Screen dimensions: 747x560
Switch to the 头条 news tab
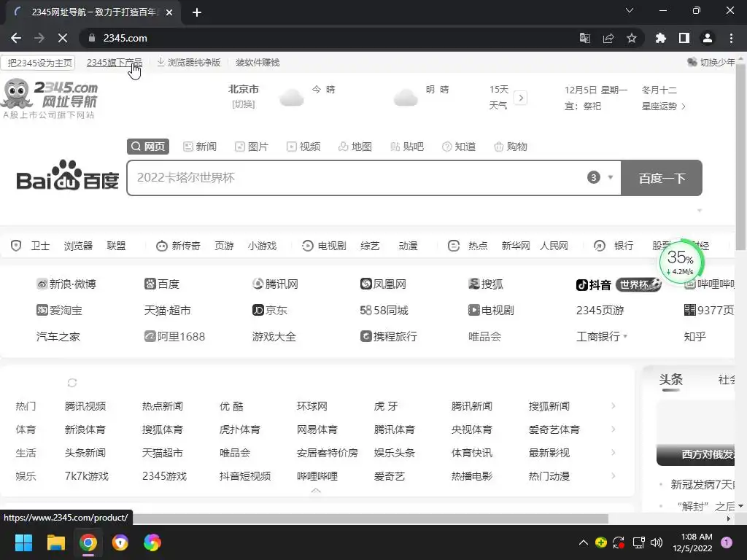(x=671, y=379)
